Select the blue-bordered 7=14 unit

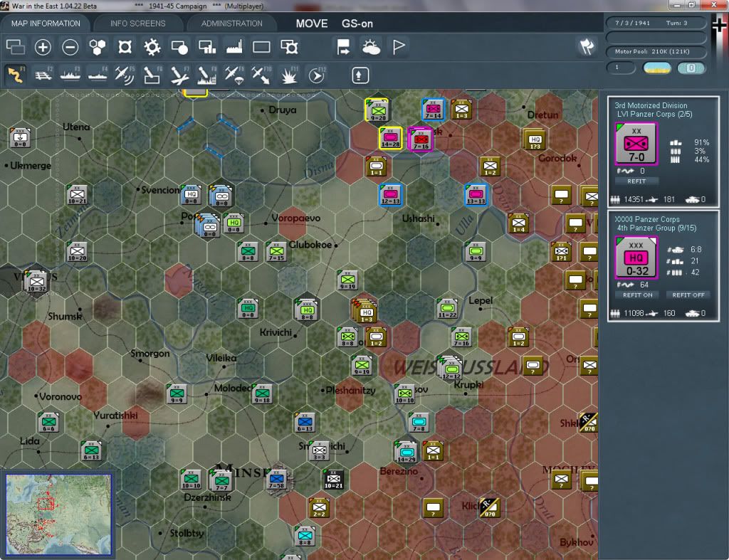[433, 110]
